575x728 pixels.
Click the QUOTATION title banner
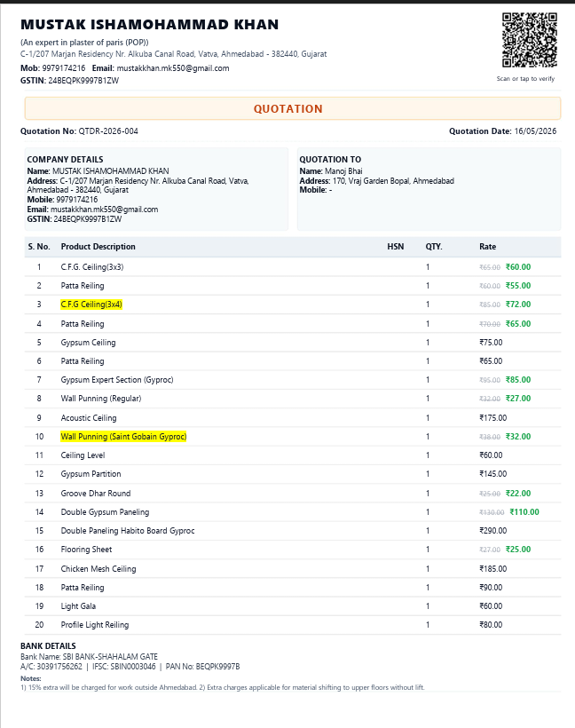pyautogui.click(x=292, y=108)
